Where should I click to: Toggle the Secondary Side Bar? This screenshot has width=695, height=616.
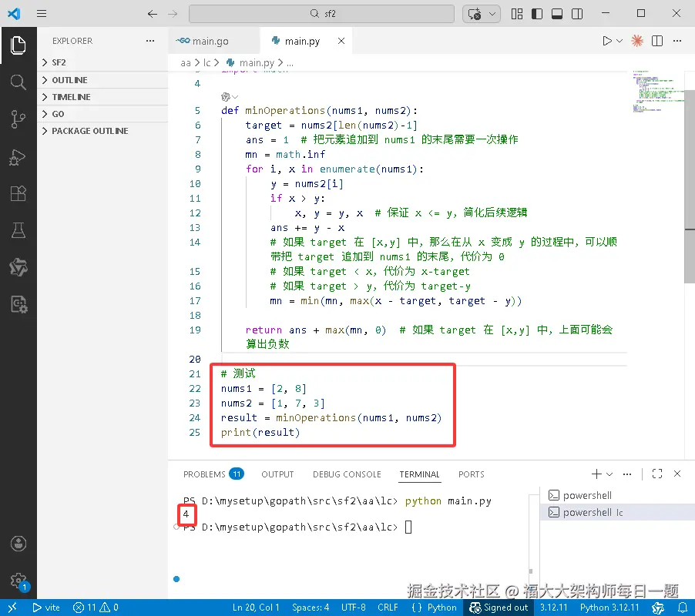tap(577, 14)
